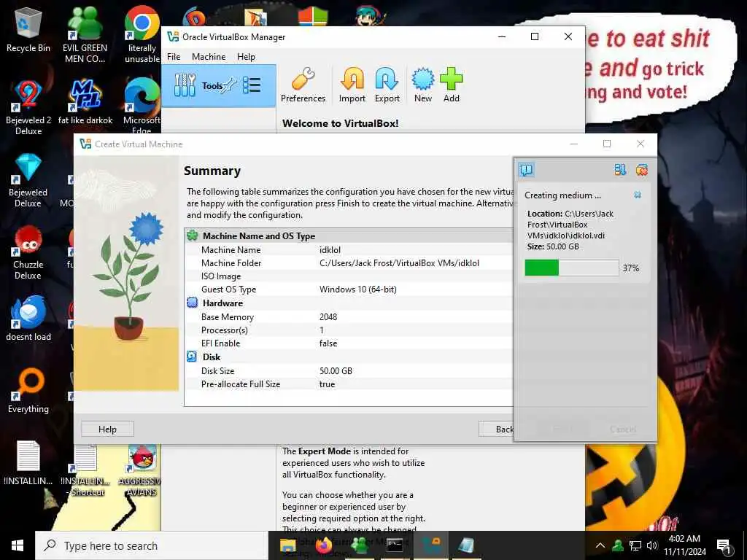Click the Import appliance icon
Viewport: 747px width, 560px height.
(x=352, y=85)
